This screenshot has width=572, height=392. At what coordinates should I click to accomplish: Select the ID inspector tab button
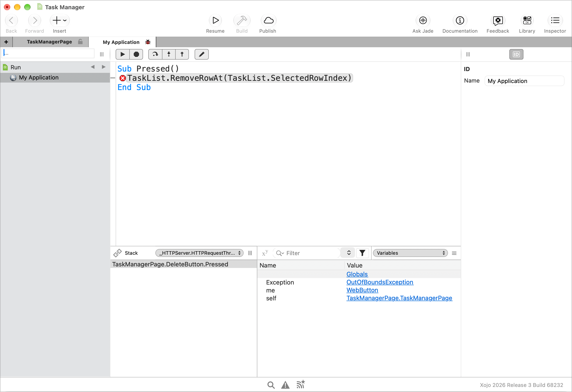[516, 54]
